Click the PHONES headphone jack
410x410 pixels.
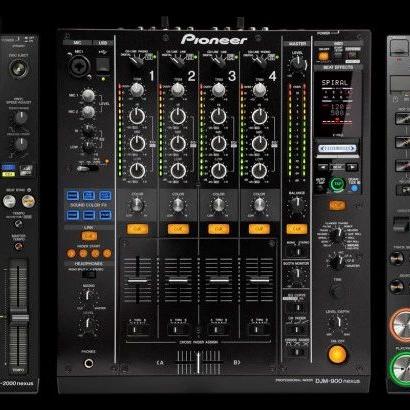coord(89,363)
